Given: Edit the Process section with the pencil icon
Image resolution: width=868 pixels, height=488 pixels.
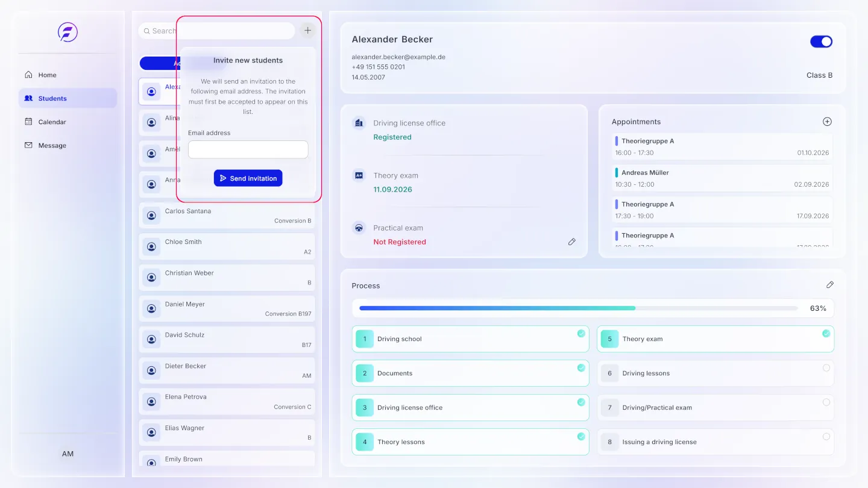Looking at the screenshot, I should [830, 284].
